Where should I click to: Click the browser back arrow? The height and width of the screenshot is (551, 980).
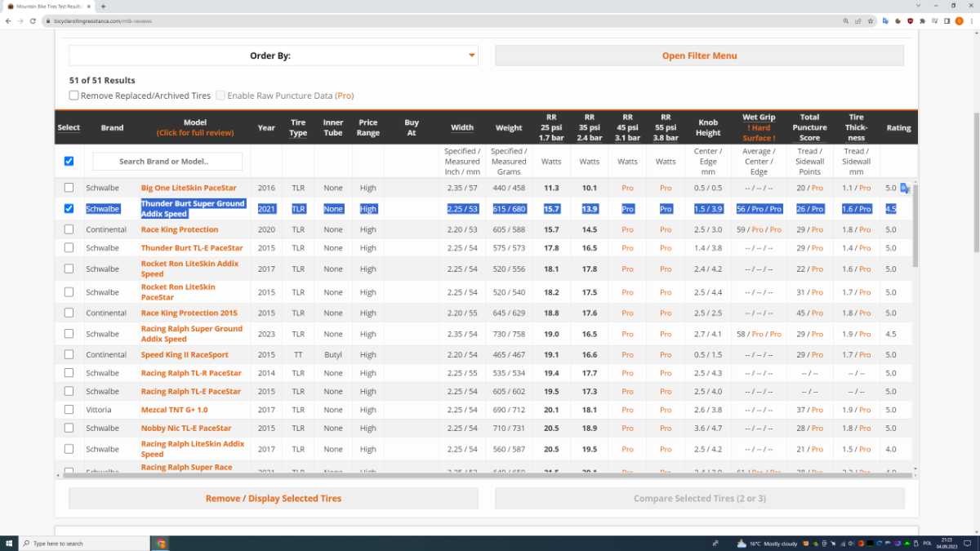[8, 20]
